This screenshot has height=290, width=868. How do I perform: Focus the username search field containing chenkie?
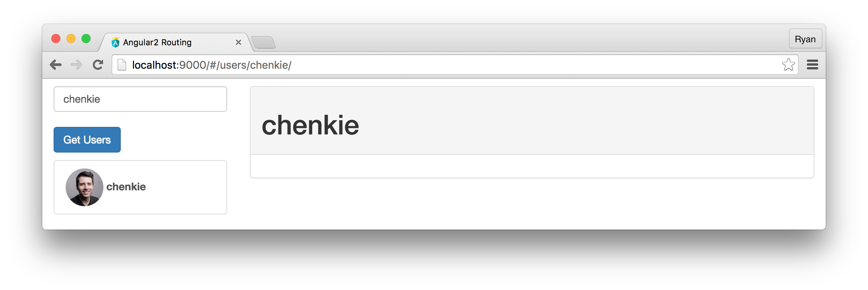click(140, 99)
